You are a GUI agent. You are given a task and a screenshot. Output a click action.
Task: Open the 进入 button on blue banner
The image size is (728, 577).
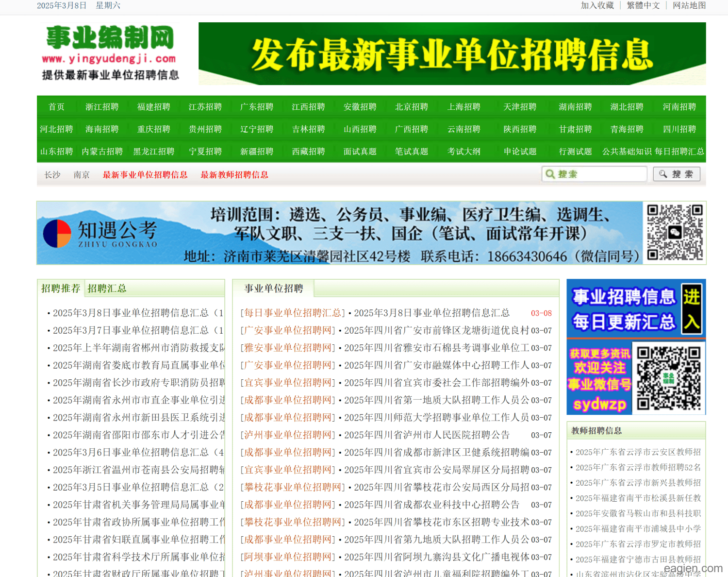point(692,308)
